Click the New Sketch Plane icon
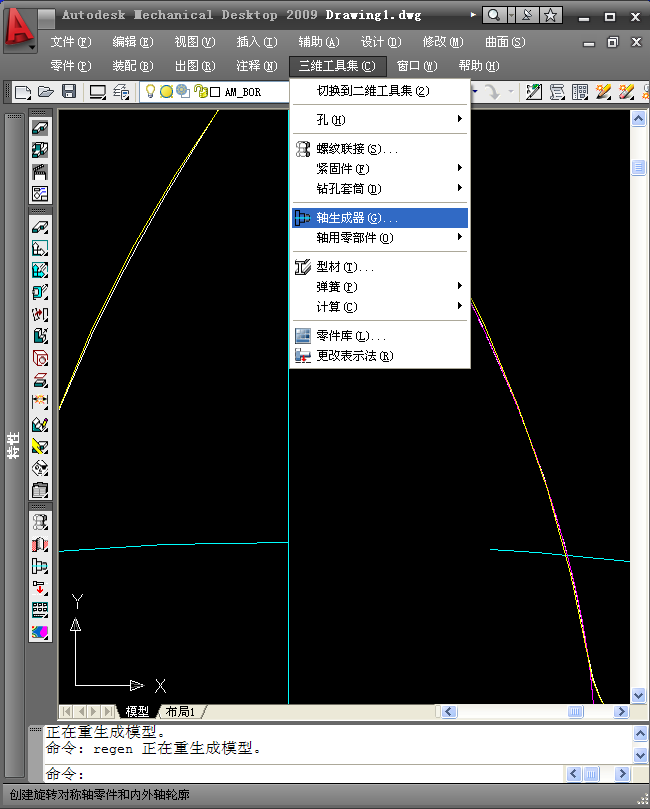The width and height of the screenshot is (650, 809). [40, 249]
